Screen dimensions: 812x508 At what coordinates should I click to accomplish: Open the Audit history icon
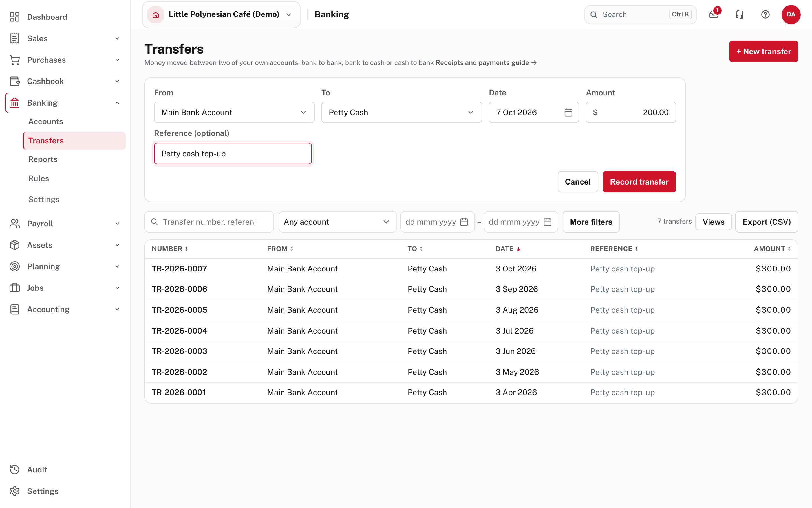(x=14, y=470)
